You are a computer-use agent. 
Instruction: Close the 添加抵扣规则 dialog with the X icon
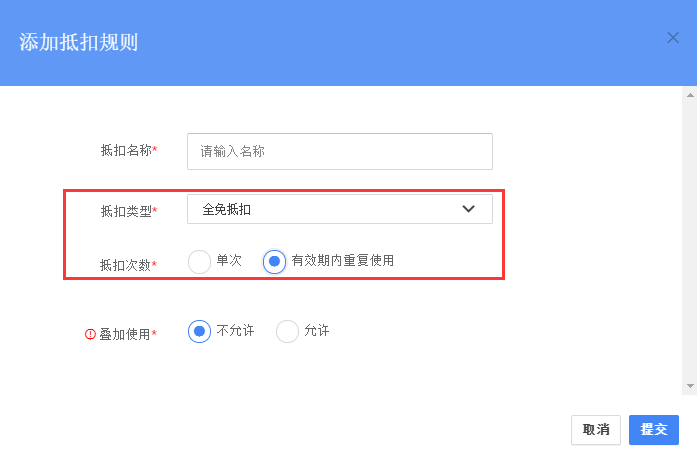[x=673, y=38]
